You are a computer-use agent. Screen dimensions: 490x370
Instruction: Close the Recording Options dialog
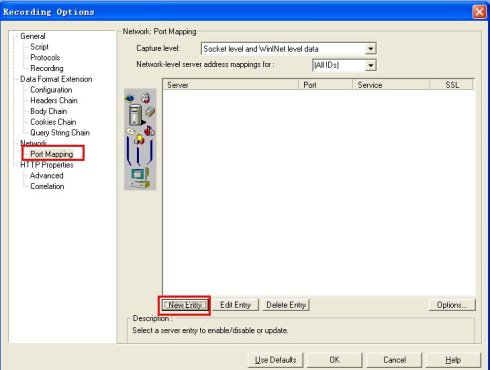click(x=479, y=12)
